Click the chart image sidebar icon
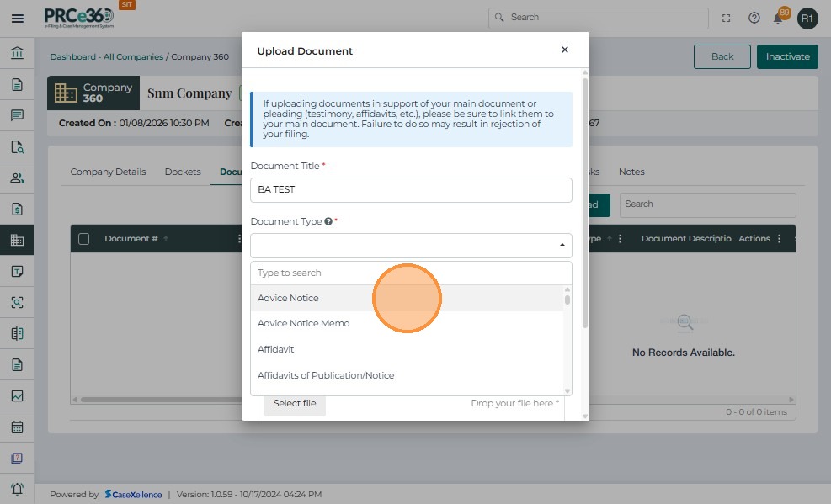The width and height of the screenshot is (831, 504). 17,395
